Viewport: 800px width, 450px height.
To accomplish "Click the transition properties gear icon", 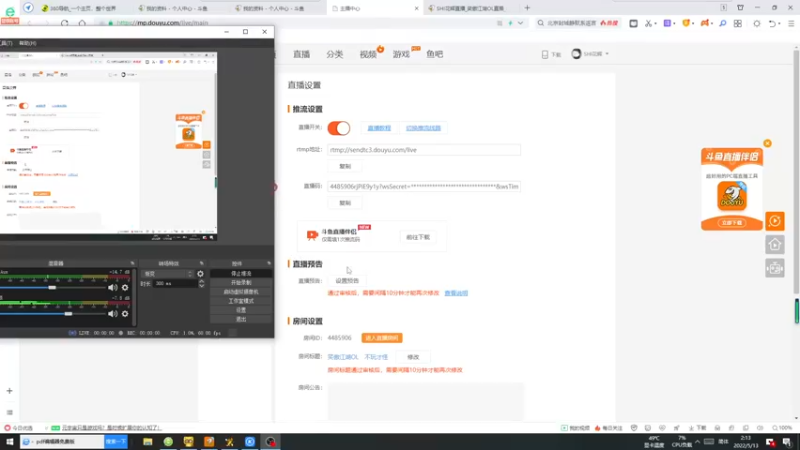I will (x=200, y=274).
